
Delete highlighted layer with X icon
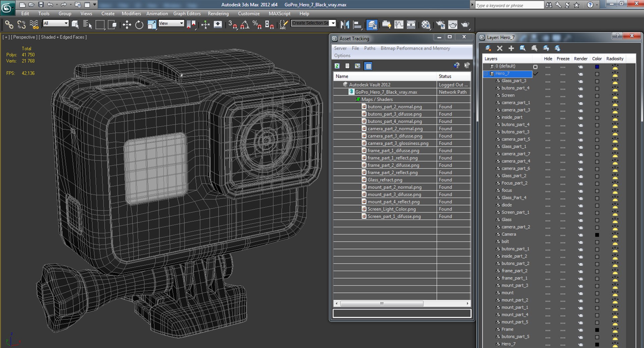[500, 48]
